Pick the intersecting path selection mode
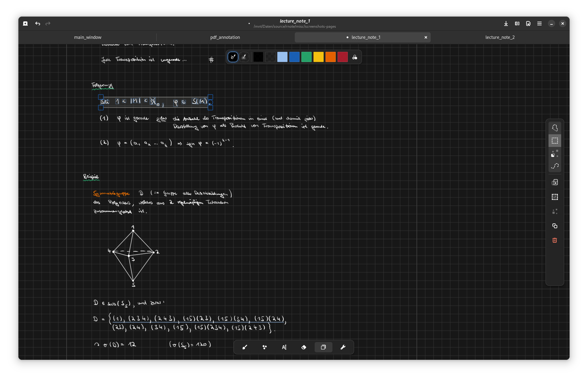 tap(555, 166)
